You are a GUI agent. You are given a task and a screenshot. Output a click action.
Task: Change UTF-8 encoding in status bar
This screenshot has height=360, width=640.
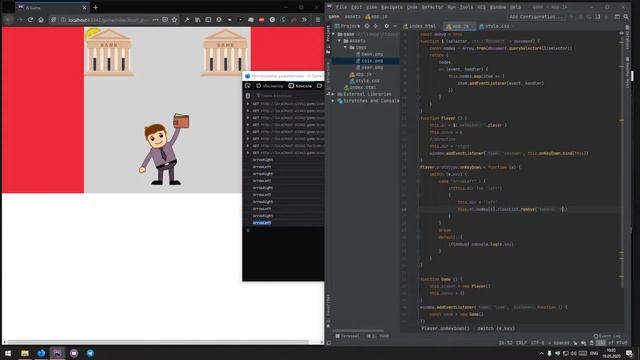point(537,343)
